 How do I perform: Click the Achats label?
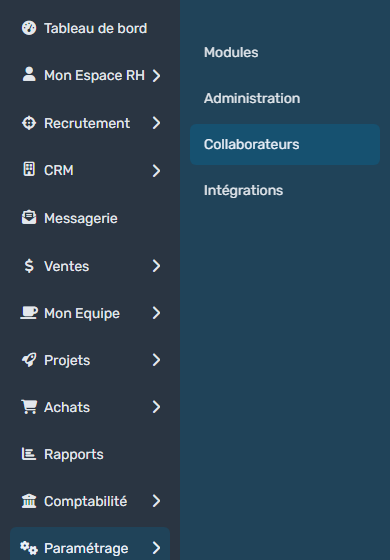(67, 408)
